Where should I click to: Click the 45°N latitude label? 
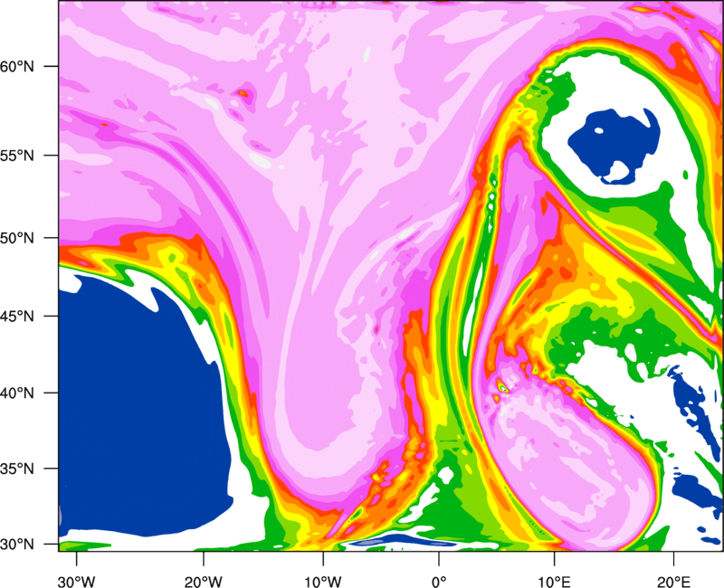(x=17, y=317)
